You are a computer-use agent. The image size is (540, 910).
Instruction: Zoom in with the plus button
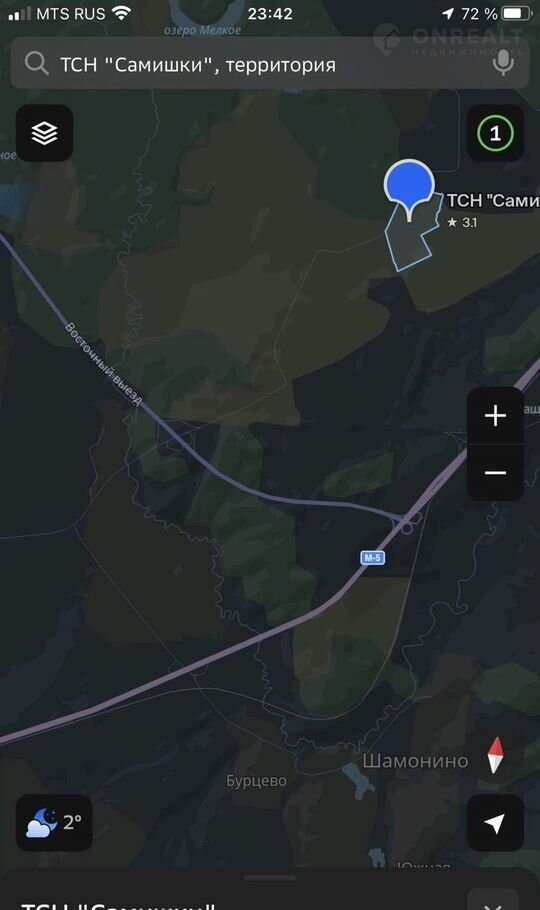pyautogui.click(x=495, y=416)
